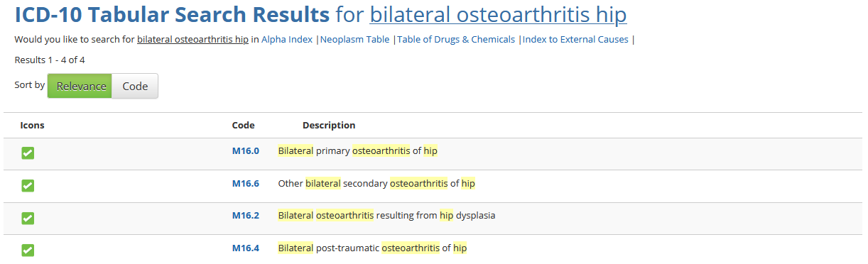Search in the Neoplasm Table
Screen dimensions: 868x264
click(354, 40)
